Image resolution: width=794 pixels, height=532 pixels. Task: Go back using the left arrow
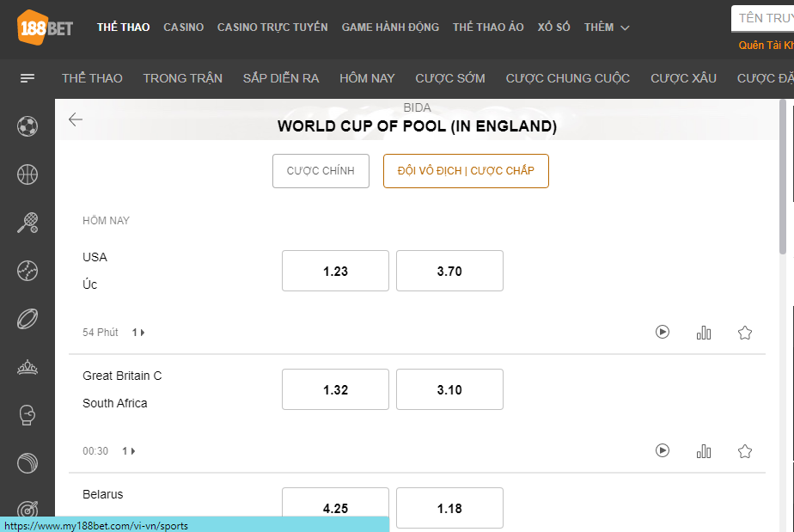76,119
